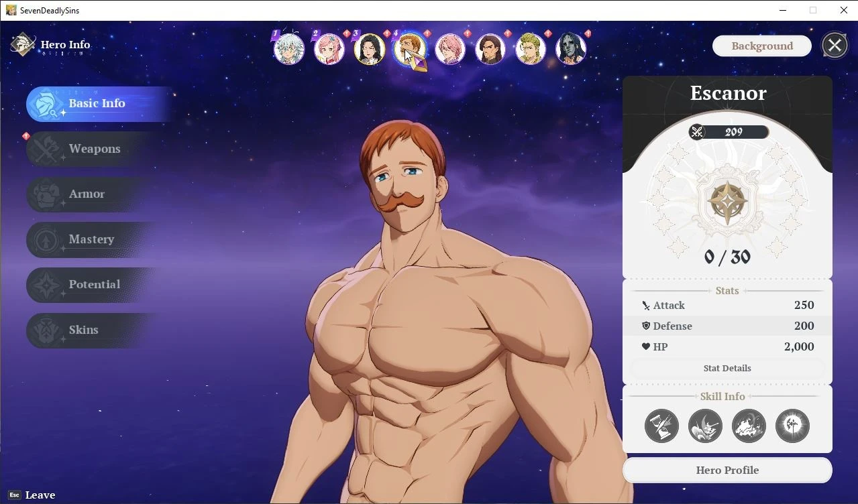
Task: Close Hero Info with the round X button
Action: [835, 46]
